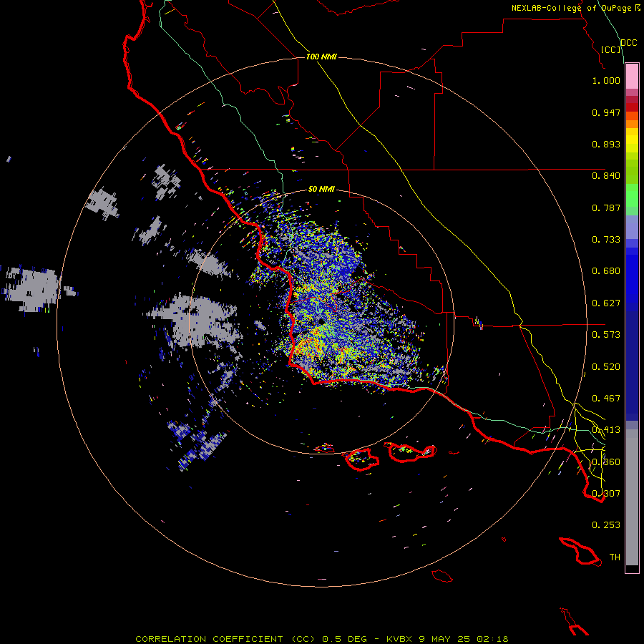Click the 100 NMI range ring label

coord(321,57)
